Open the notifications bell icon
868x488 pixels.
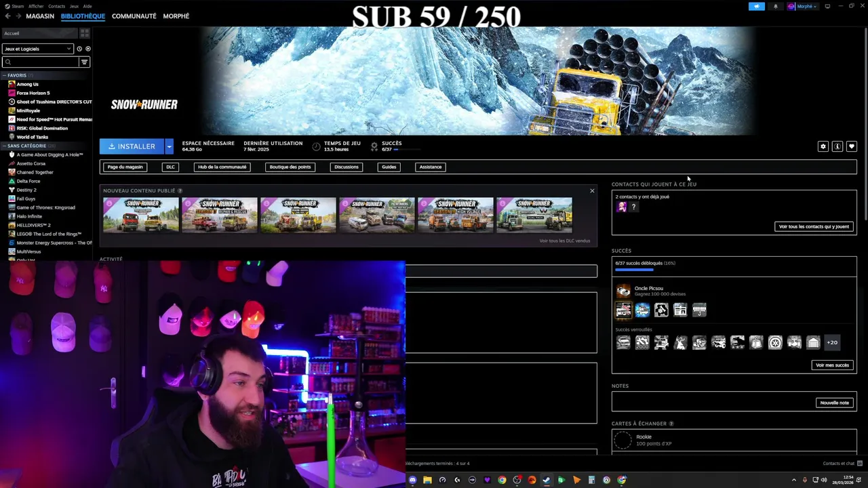click(776, 6)
